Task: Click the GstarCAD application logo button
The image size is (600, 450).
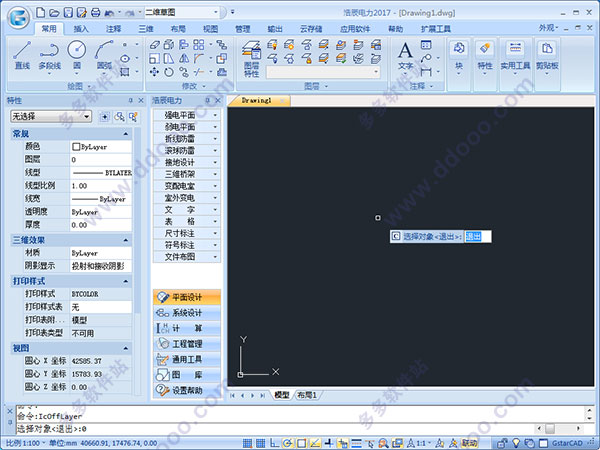Action: pyautogui.click(x=19, y=17)
